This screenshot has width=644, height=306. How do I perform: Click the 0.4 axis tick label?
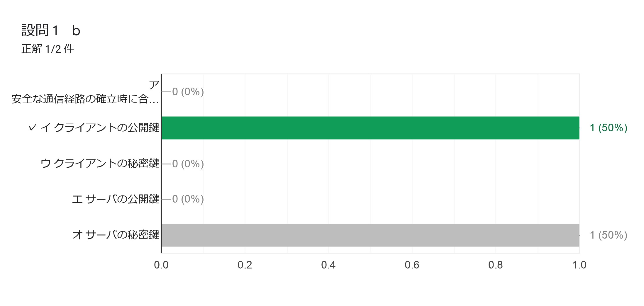[x=328, y=265]
